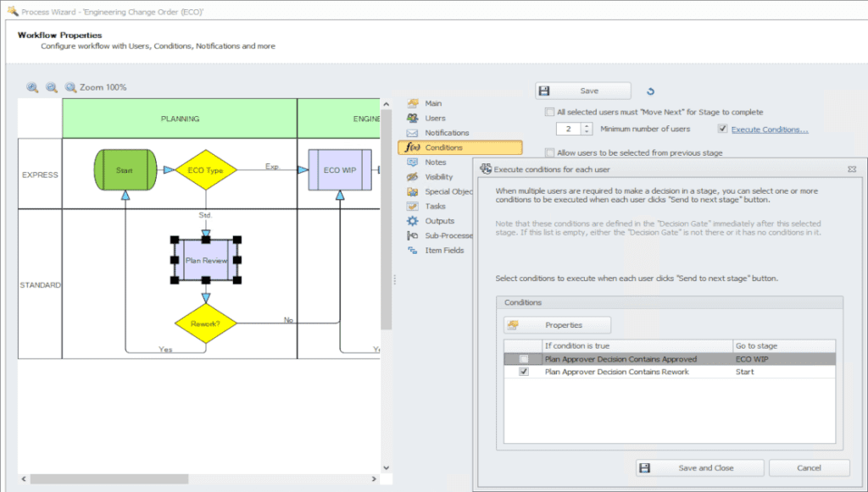Click the Conditions f(x) icon

(413, 147)
